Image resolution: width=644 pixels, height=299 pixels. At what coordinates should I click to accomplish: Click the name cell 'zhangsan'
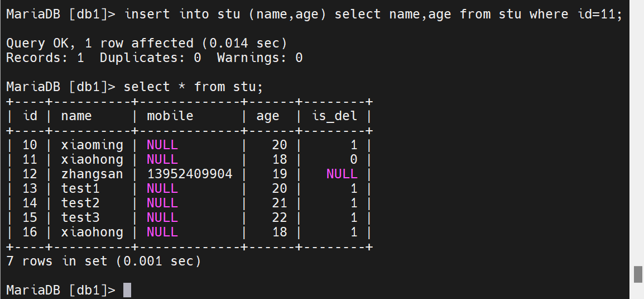point(92,174)
